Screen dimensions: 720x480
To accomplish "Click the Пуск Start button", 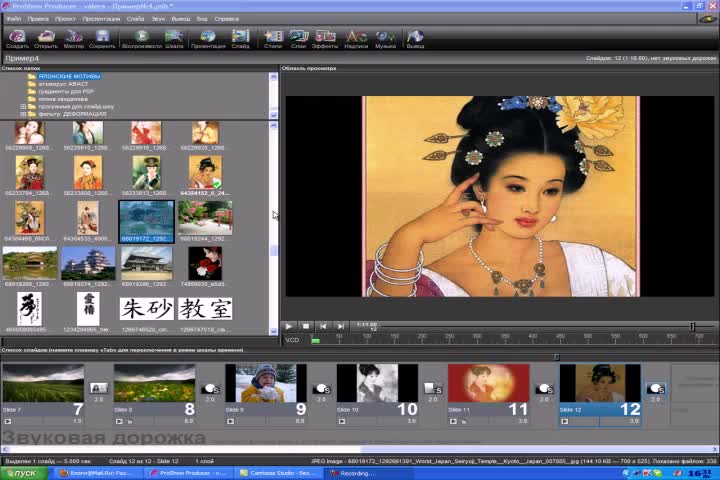I will pos(24,473).
